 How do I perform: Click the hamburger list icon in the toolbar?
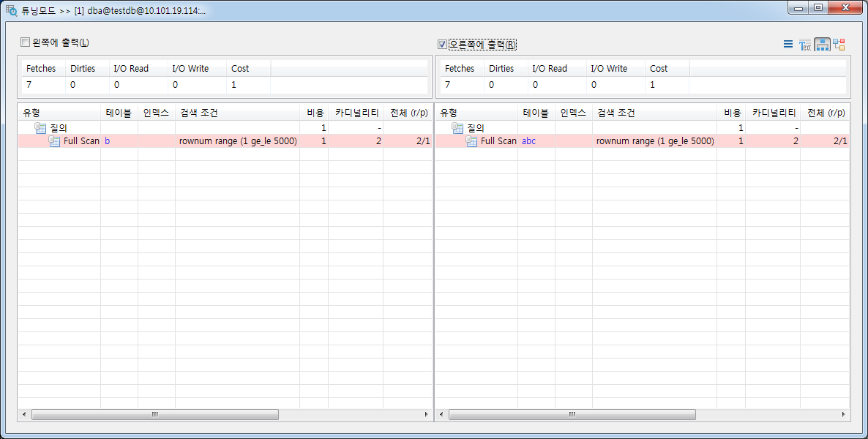pyautogui.click(x=788, y=44)
